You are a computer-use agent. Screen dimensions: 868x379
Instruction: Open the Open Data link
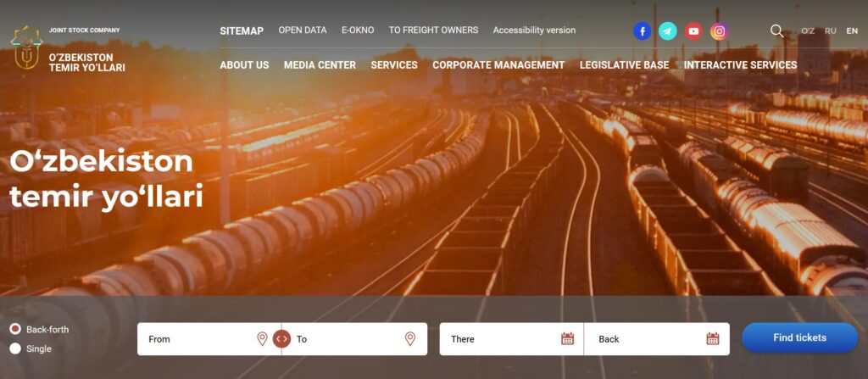coord(303,30)
